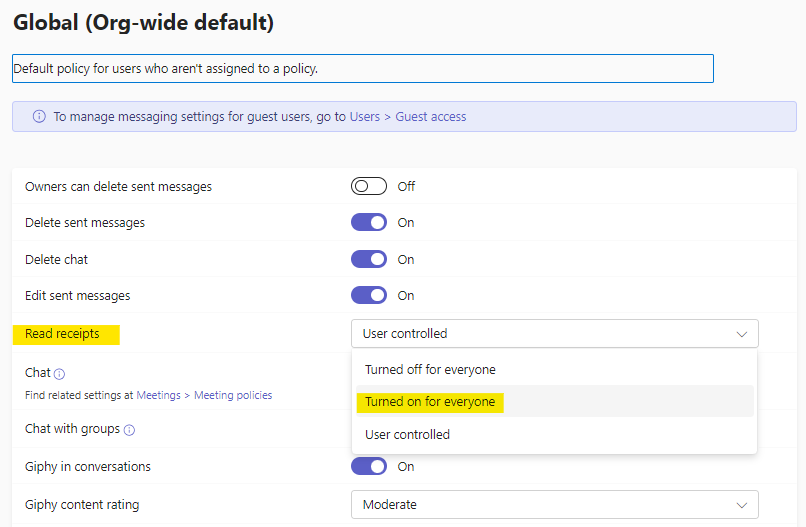
Task: Click the info icon beside Chat with groups
Action: pos(129,430)
